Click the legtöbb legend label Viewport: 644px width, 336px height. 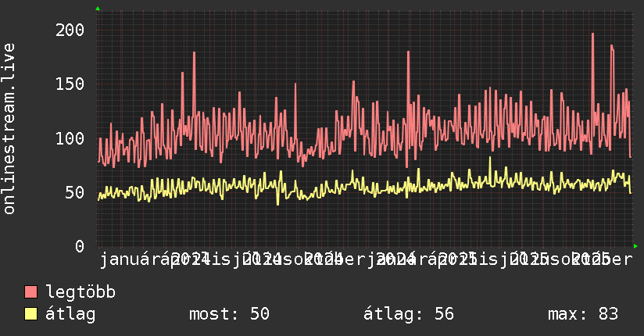click(x=80, y=292)
